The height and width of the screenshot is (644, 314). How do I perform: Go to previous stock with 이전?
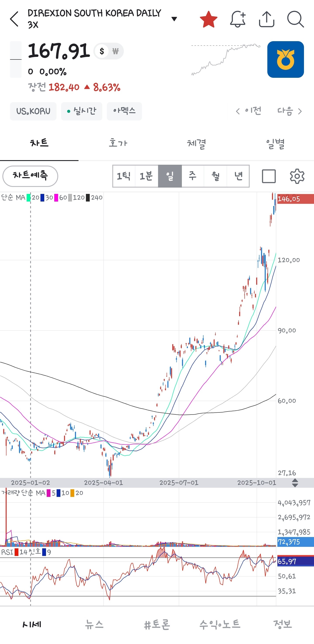(x=248, y=111)
